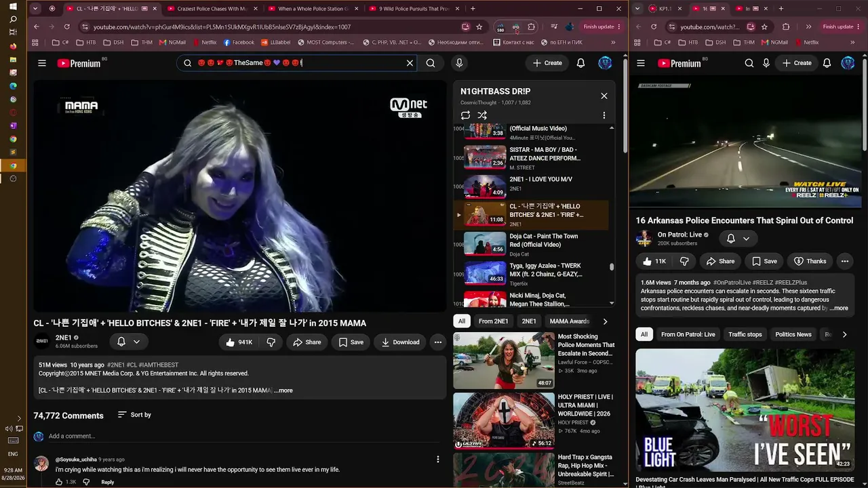Select the MAMA Awards filter chip

point(570,321)
